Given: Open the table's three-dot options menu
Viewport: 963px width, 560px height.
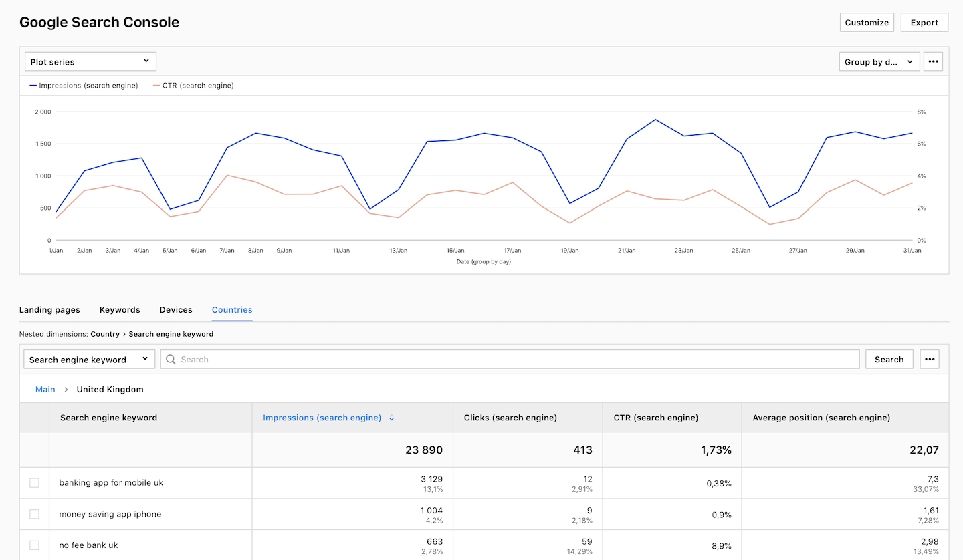Looking at the screenshot, I should [x=930, y=359].
